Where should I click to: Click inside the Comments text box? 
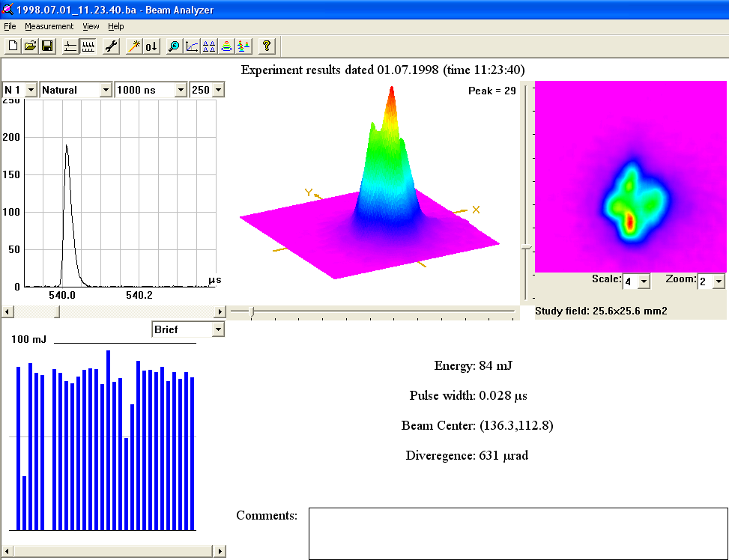pos(518,534)
